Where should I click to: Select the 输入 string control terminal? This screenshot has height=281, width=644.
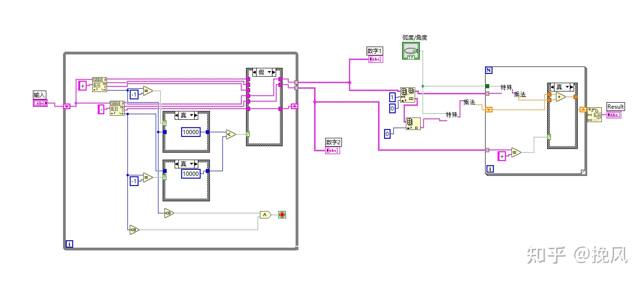(40, 103)
